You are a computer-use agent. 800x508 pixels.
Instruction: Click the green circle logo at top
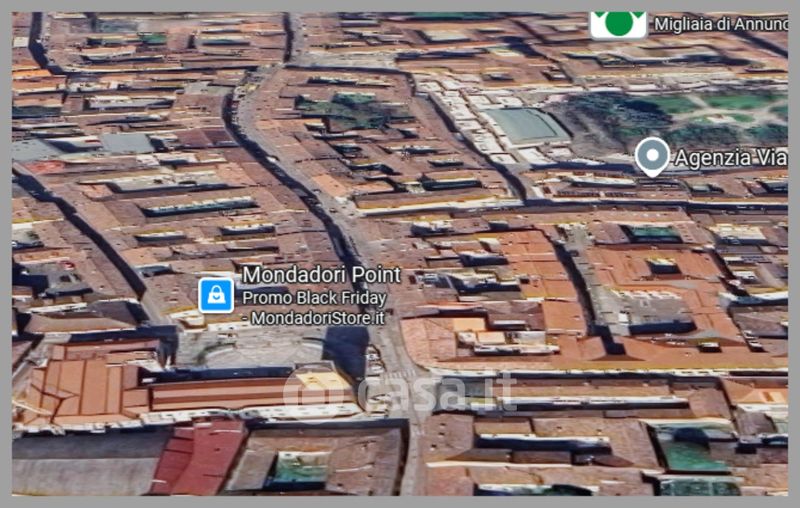click(618, 22)
